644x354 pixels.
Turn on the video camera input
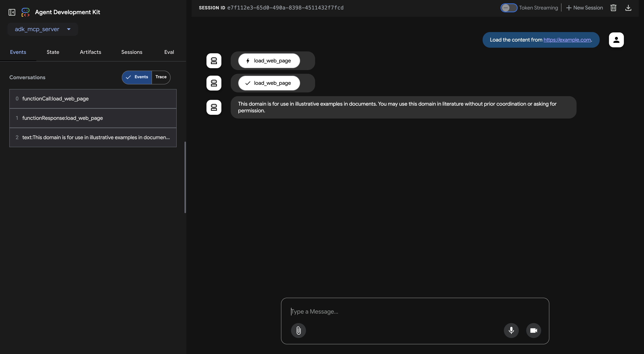pyautogui.click(x=533, y=331)
